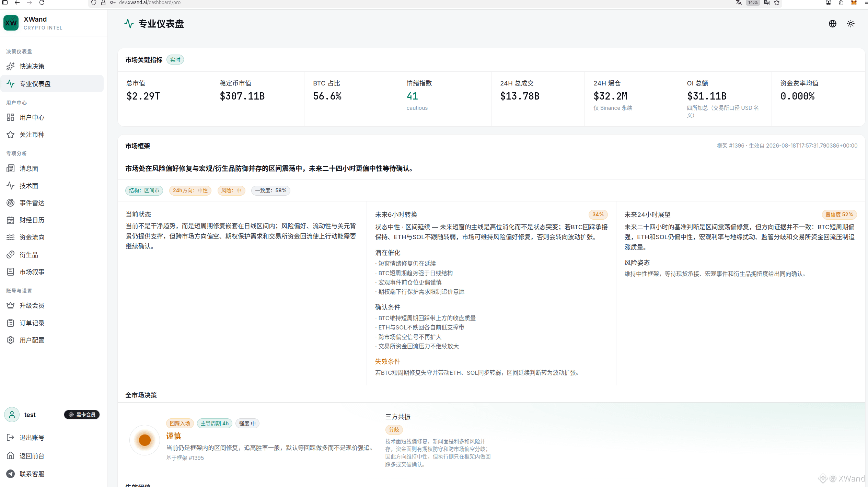Viewport: 868px width, 487px height.
Task: Toggle the light/dark theme sun icon
Action: coord(850,24)
